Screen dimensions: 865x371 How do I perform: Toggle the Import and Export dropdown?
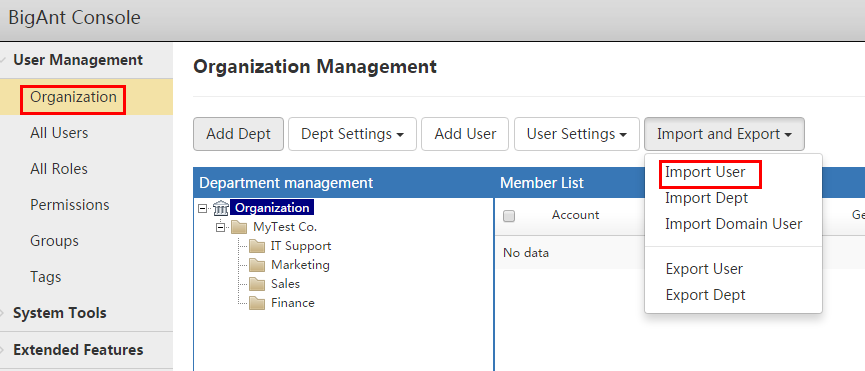(x=724, y=134)
